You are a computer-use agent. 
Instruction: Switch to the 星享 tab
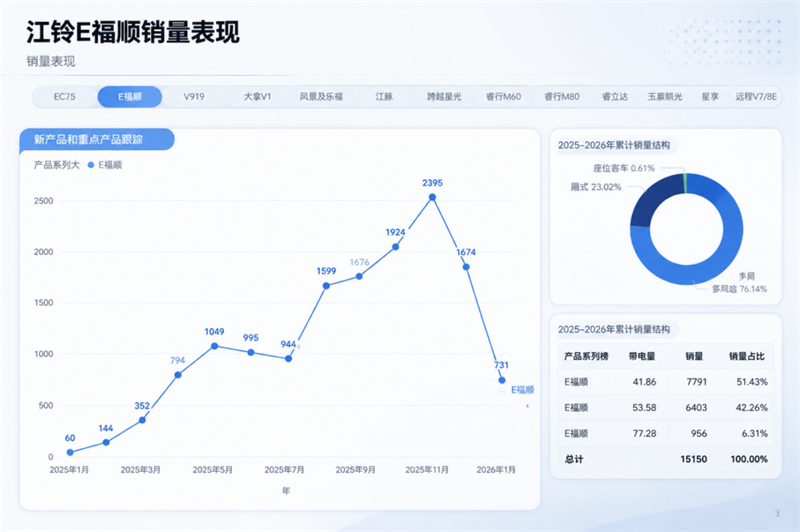tap(710, 97)
